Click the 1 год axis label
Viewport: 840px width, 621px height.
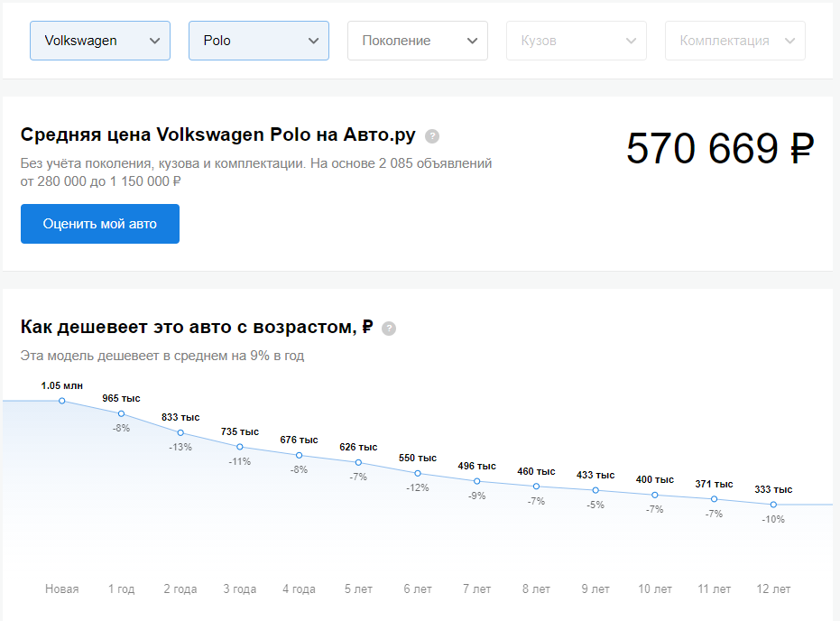point(122,589)
